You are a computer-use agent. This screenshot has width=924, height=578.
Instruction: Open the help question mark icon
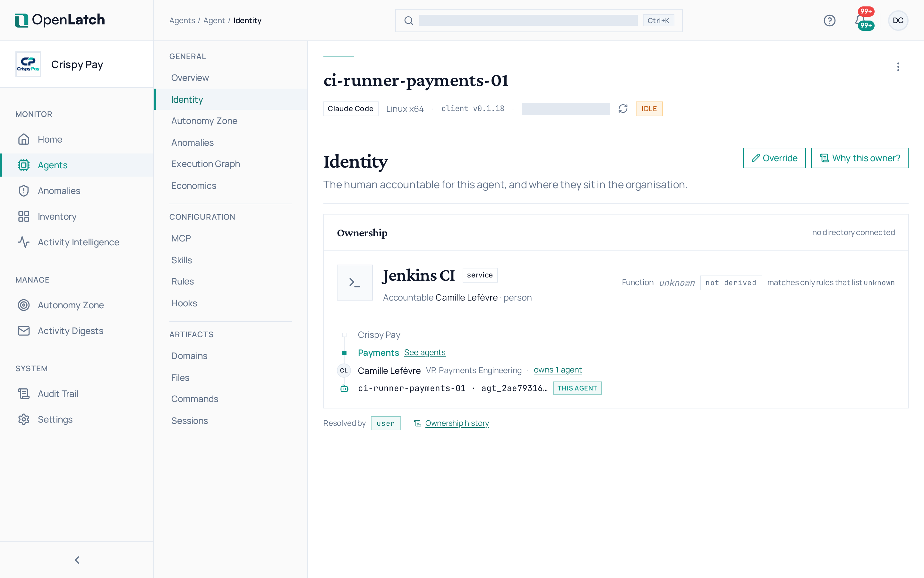[829, 20]
